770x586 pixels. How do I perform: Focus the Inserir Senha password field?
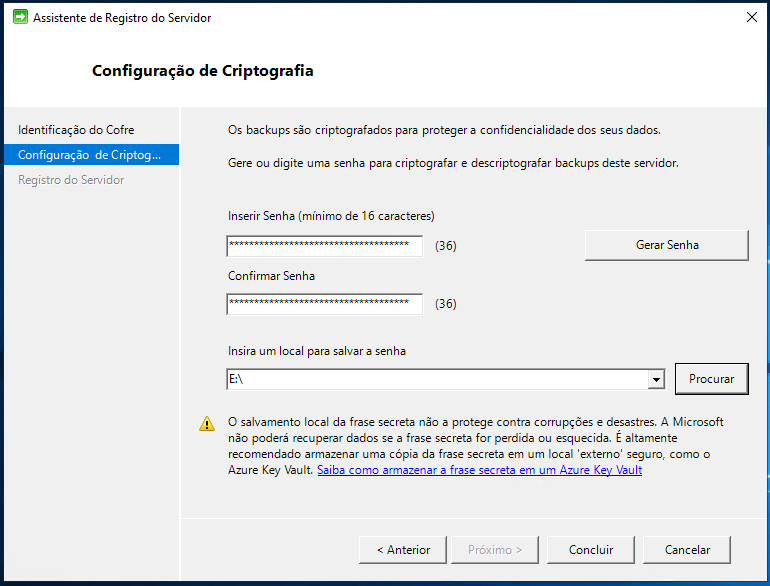325,246
